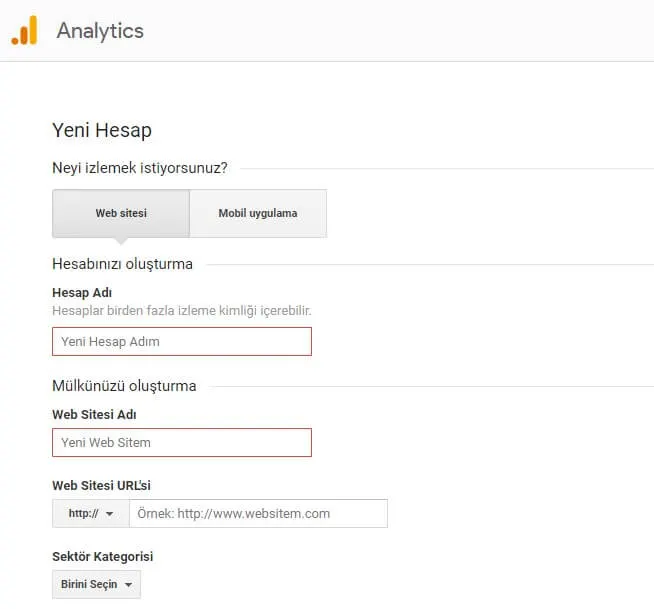Click the Analytics header title
The height and width of the screenshot is (609, 654).
tap(100, 31)
